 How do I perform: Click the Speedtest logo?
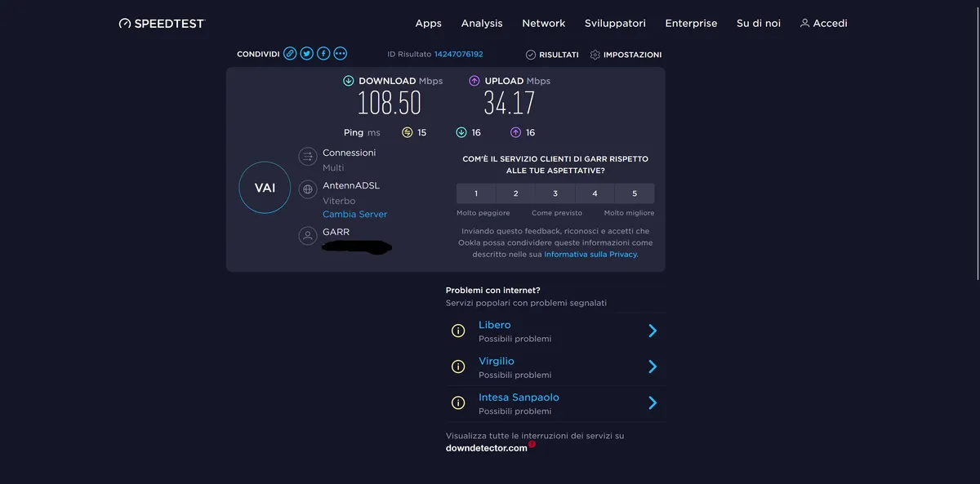pyautogui.click(x=161, y=24)
